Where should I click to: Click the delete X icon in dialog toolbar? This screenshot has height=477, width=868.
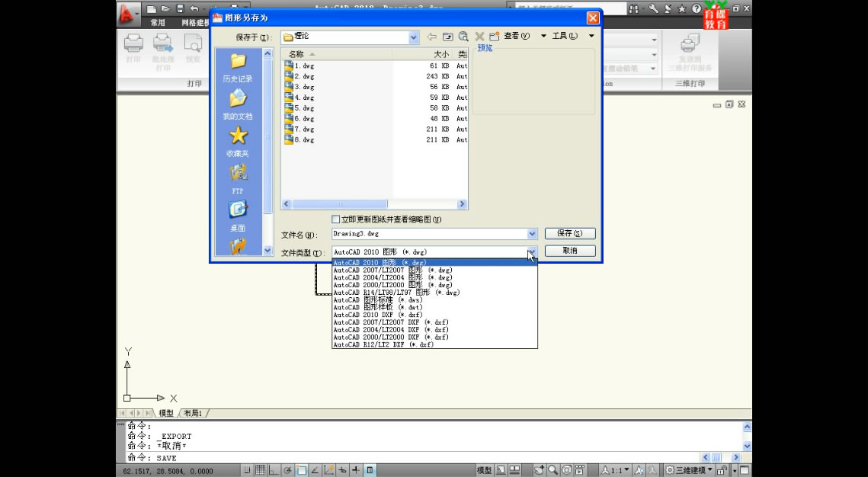(x=479, y=37)
